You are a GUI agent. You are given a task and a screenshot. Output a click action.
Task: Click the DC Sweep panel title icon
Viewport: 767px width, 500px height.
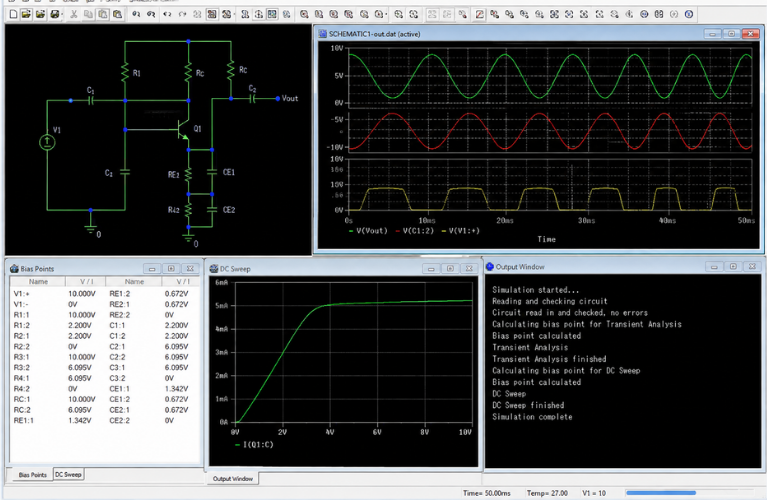pos(214,269)
